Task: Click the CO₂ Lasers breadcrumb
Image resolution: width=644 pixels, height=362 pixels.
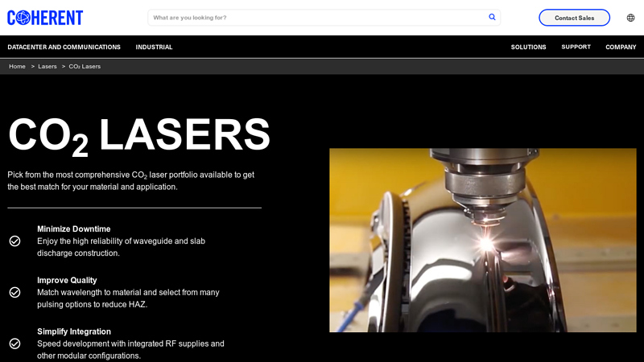Action: point(85,67)
